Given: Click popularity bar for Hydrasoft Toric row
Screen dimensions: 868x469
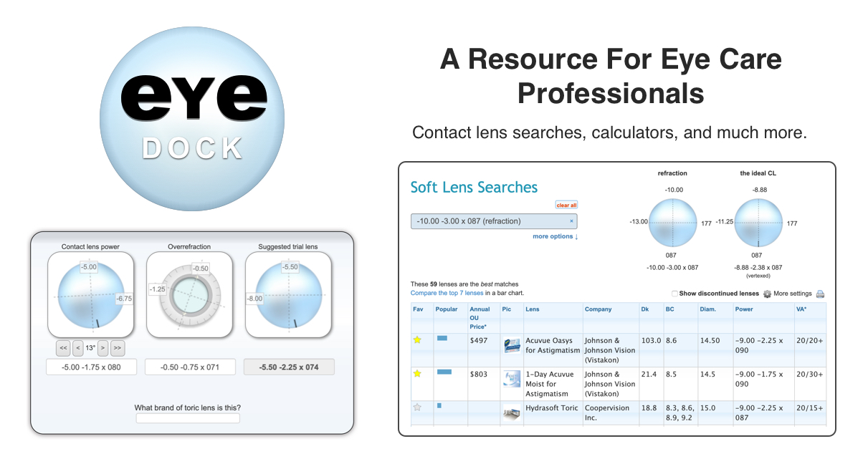Looking at the screenshot, I should click(439, 405).
